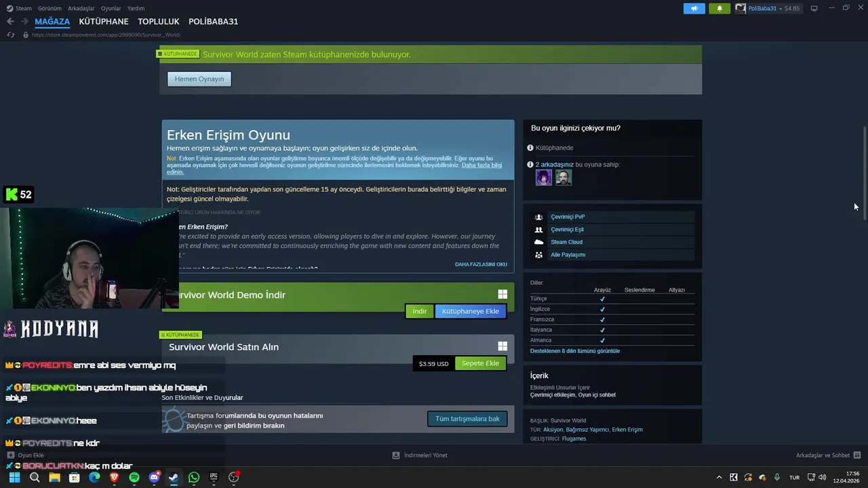Open the Oyunlar menu

(111, 8)
